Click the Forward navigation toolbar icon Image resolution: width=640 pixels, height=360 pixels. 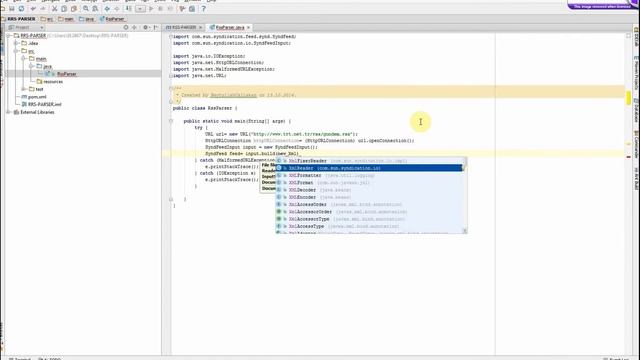pyautogui.click(x=117, y=9)
